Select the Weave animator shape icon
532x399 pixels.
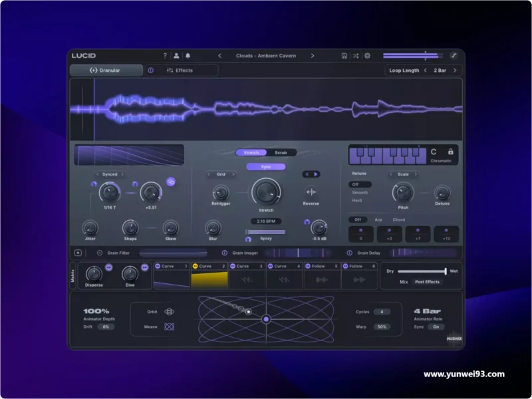click(170, 327)
